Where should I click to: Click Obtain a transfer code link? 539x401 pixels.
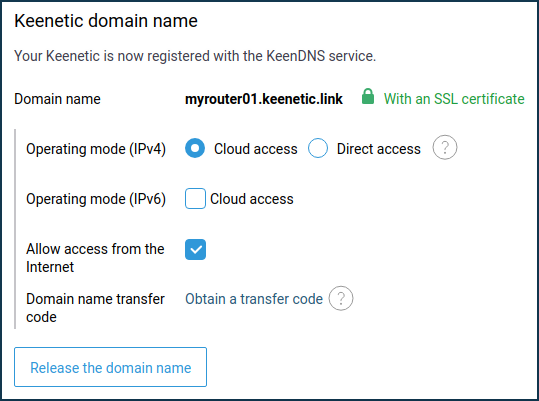(x=254, y=299)
